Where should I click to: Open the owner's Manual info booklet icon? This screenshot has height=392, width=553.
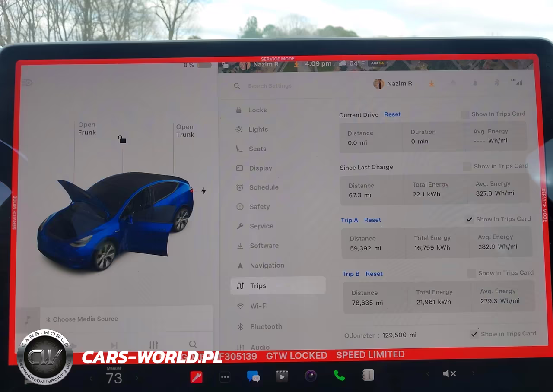(368, 375)
